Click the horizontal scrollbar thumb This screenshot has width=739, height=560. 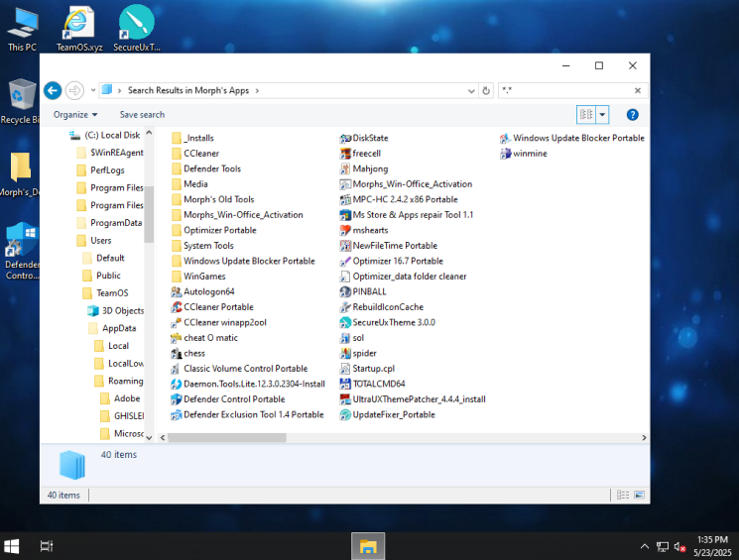point(227,438)
